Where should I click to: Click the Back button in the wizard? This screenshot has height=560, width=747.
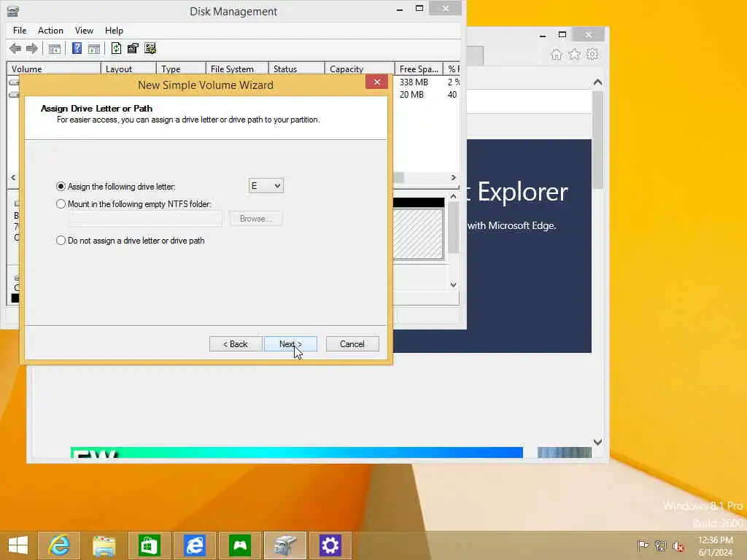coord(236,344)
